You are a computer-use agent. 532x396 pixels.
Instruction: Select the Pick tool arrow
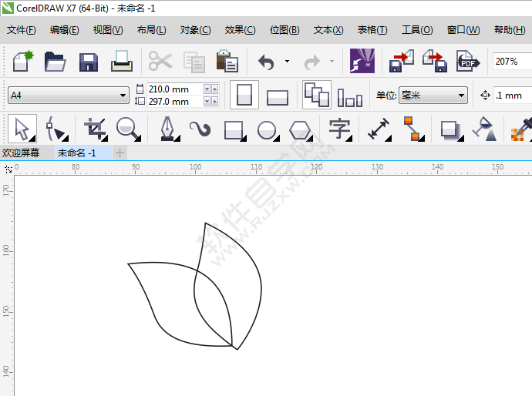tap(22, 128)
